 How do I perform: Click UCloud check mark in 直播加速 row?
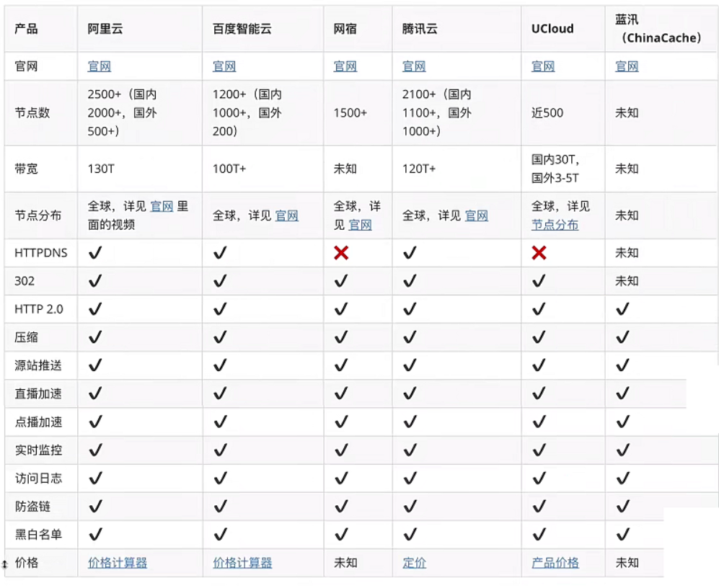tap(539, 393)
